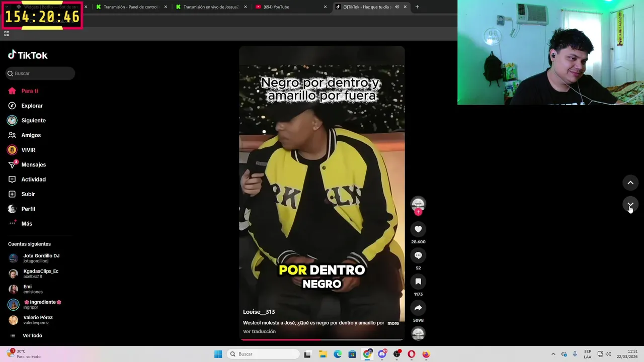Viewport: 644px width, 362px height.
Task: Open the volume tray icon
Action: [x=608, y=354]
